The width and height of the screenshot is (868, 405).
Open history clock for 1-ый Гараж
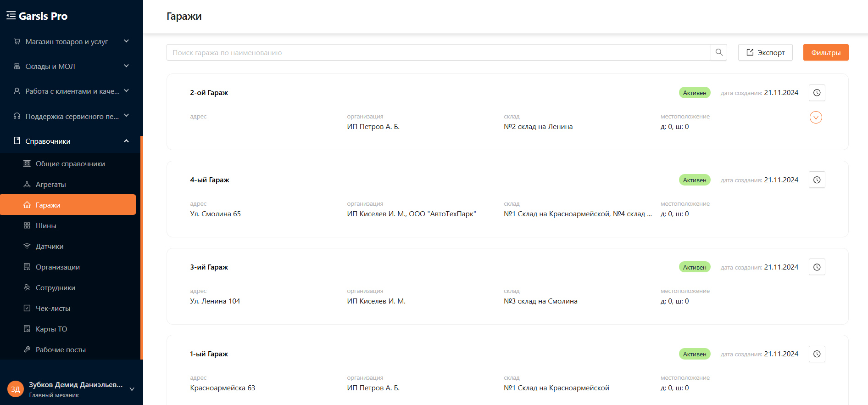click(x=817, y=354)
